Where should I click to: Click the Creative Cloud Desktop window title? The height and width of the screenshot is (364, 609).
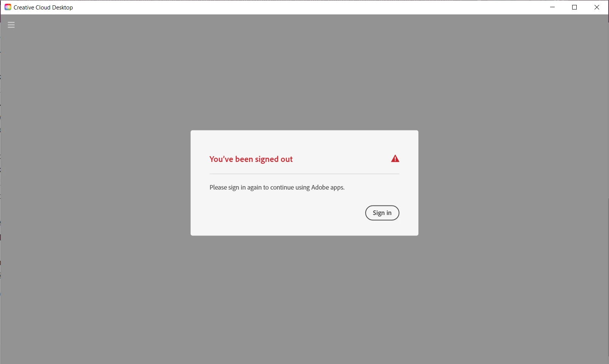point(43,8)
